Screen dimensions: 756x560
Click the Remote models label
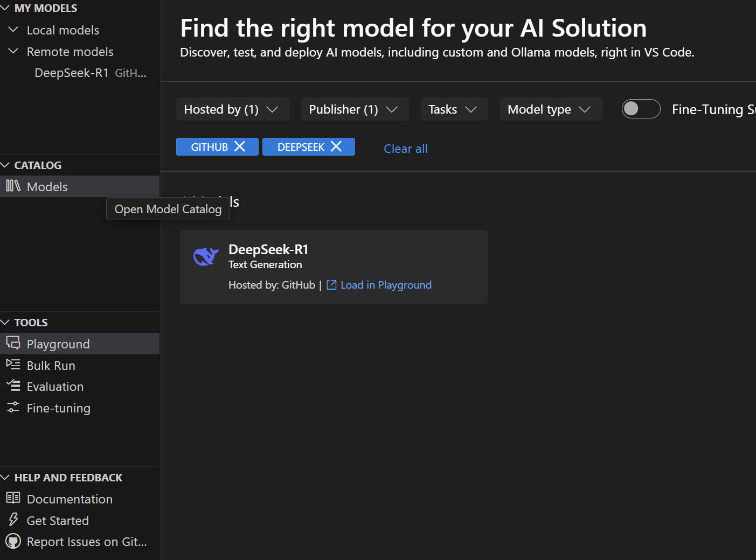70,52
